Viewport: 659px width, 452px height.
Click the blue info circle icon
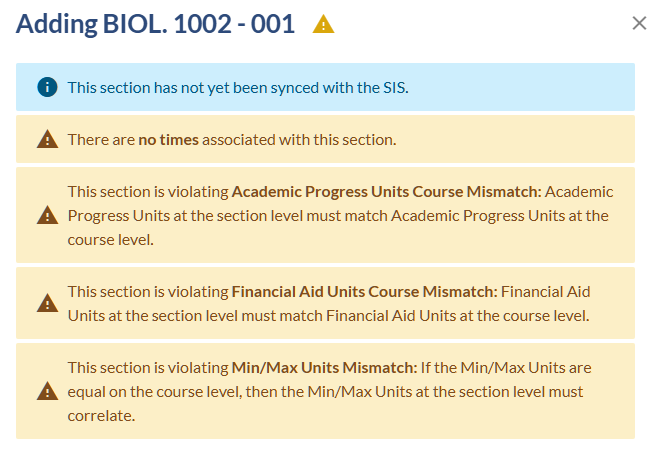[x=47, y=87]
